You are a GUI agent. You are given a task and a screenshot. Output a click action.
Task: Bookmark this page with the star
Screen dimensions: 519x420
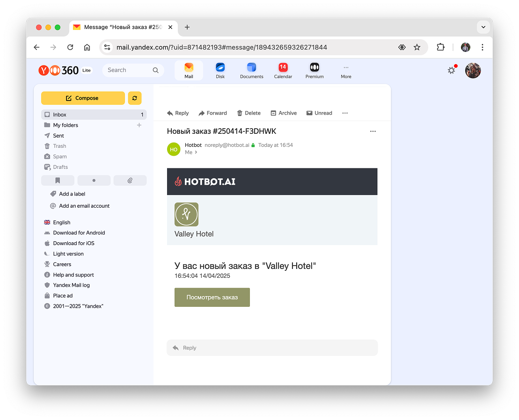pos(417,47)
